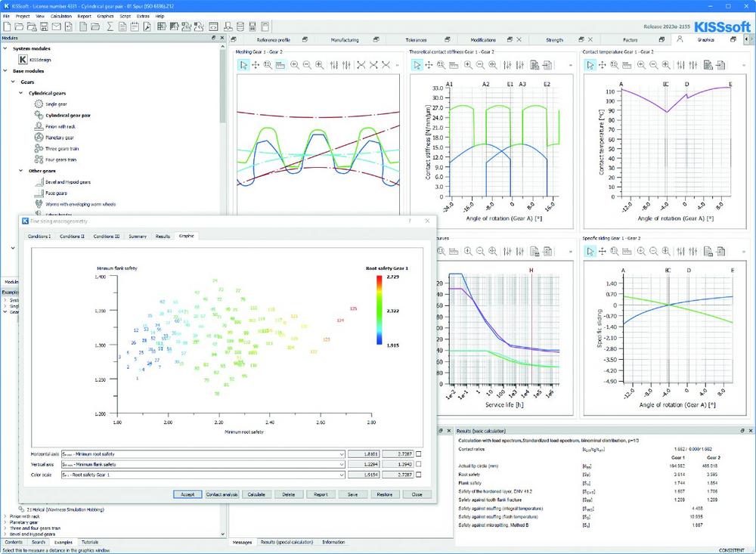756x554 pixels.
Task: Click the new blank file icon in main toolbar
Action: point(8,26)
